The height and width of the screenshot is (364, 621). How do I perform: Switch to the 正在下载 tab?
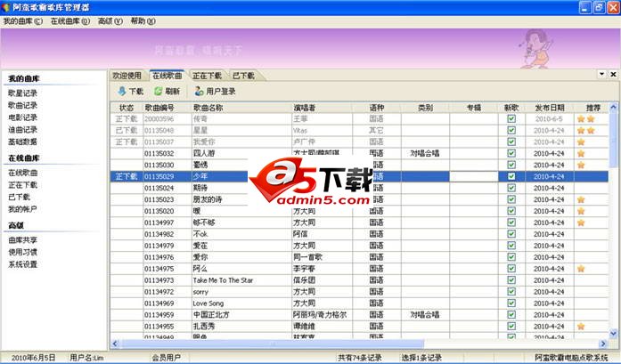coord(207,76)
